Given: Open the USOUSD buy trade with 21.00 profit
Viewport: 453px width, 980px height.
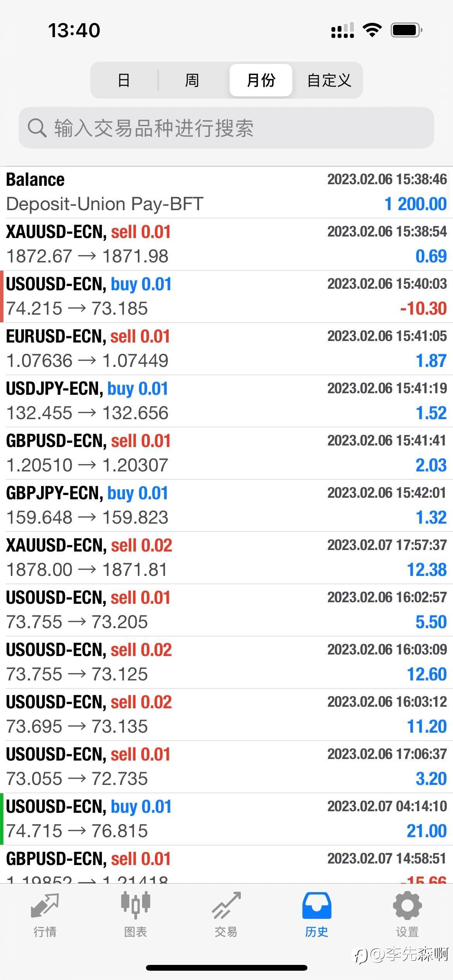Looking at the screenshot, I should (x=226, y=819).
